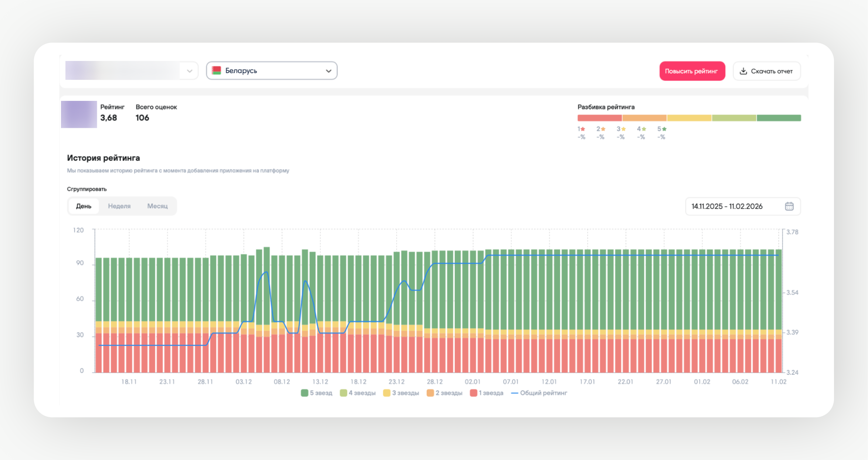
Task: Toggle the 1 звезда legend series
Action: tap(486, 393)
